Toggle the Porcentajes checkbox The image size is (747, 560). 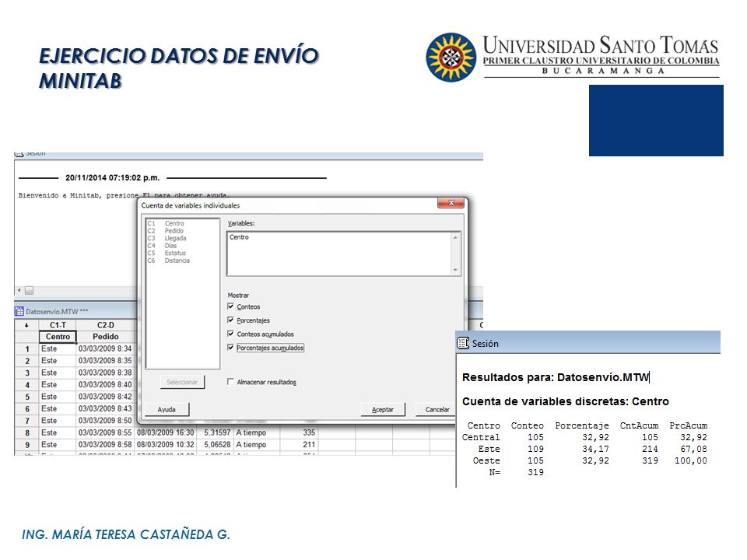(230, 320)
